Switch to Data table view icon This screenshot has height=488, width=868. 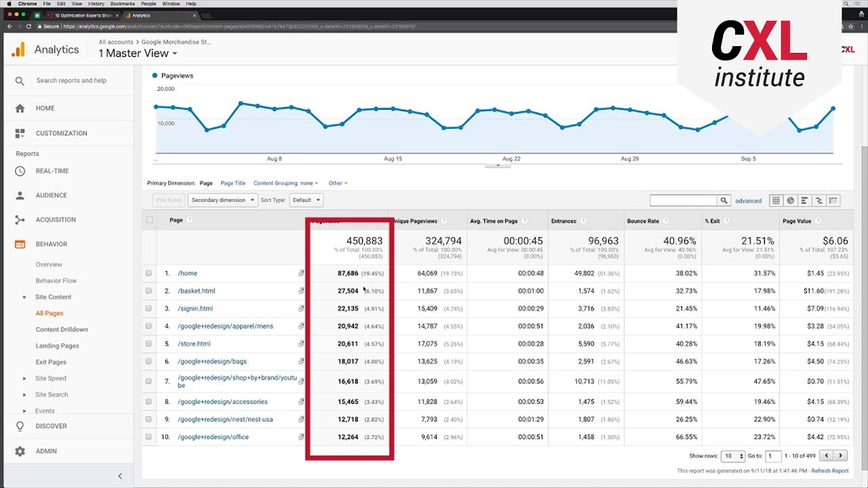tap(776, 201)
